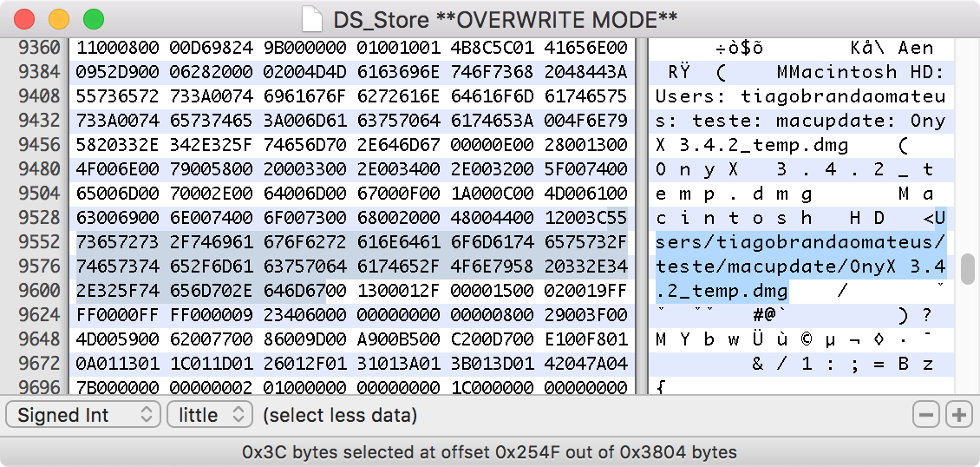Click the status bar selection info text
The image size is (980, 467).
(489, 452)
